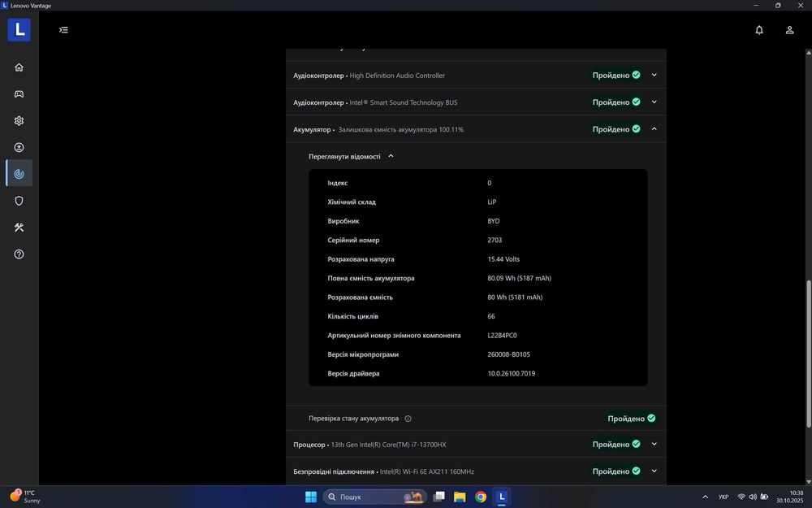The image size is (812, 508).
Task: Show hidden system tray icons
Action: 705,497
